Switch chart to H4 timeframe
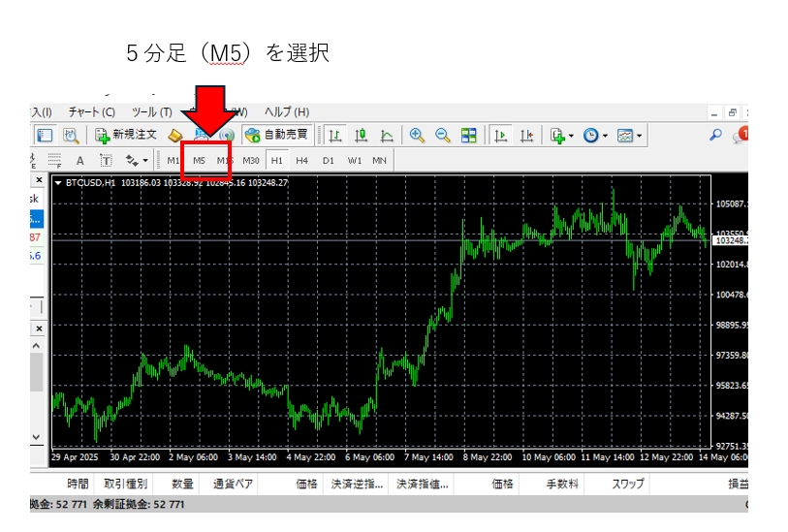Viewport: 788px width, 532px height. 302,160
